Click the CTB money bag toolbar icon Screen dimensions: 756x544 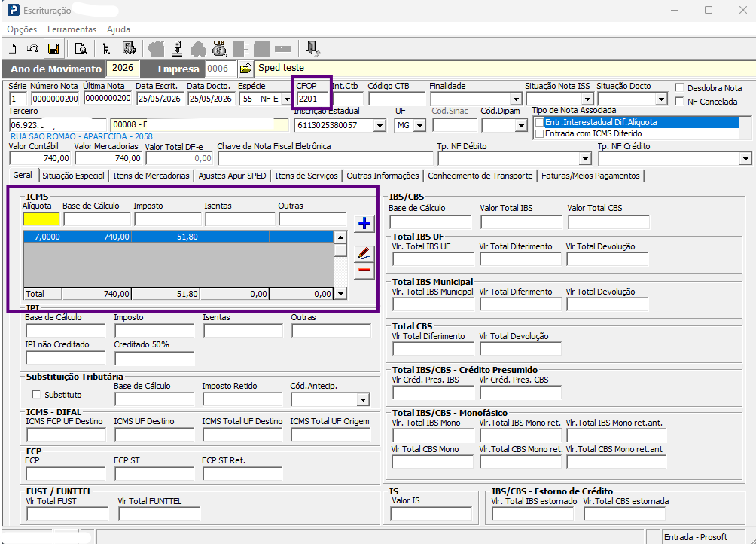(219, 48)
